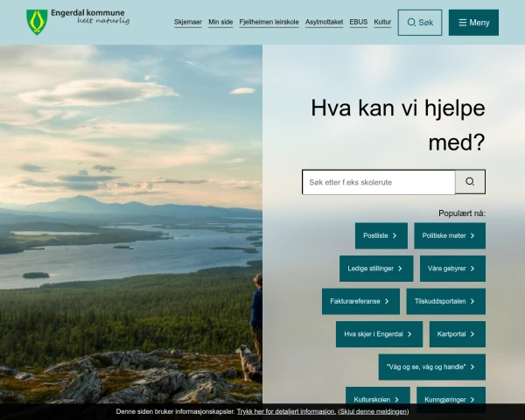Open Ledige stillinger
Screen dimensions: 525x420
point(376,269)
